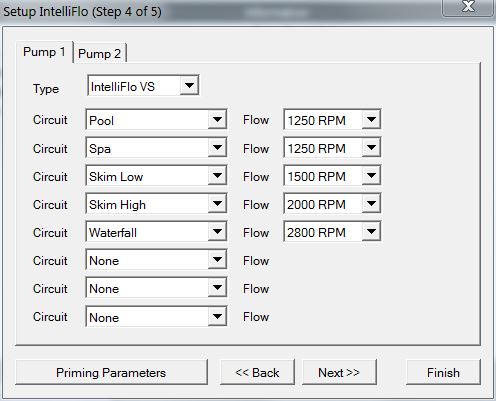Go back with the << Back button
Viewport: 496px width, 401px height.
[257, 372]
